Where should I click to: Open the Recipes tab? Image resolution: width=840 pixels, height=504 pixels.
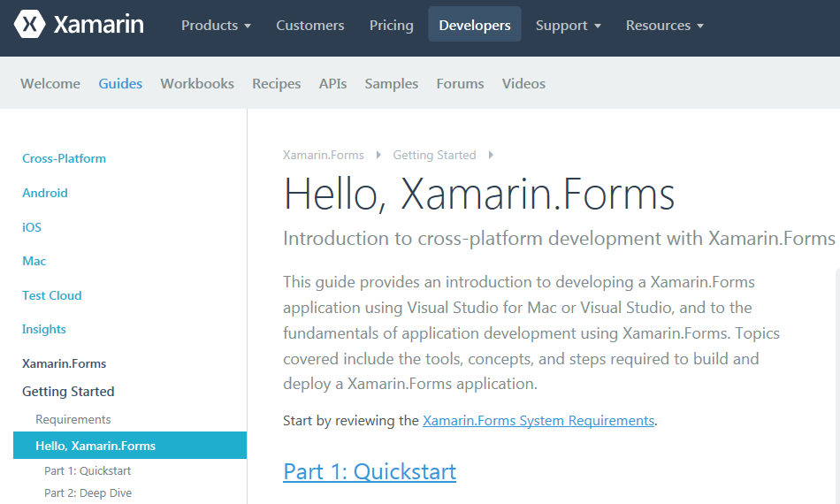[x=277, y=84]
